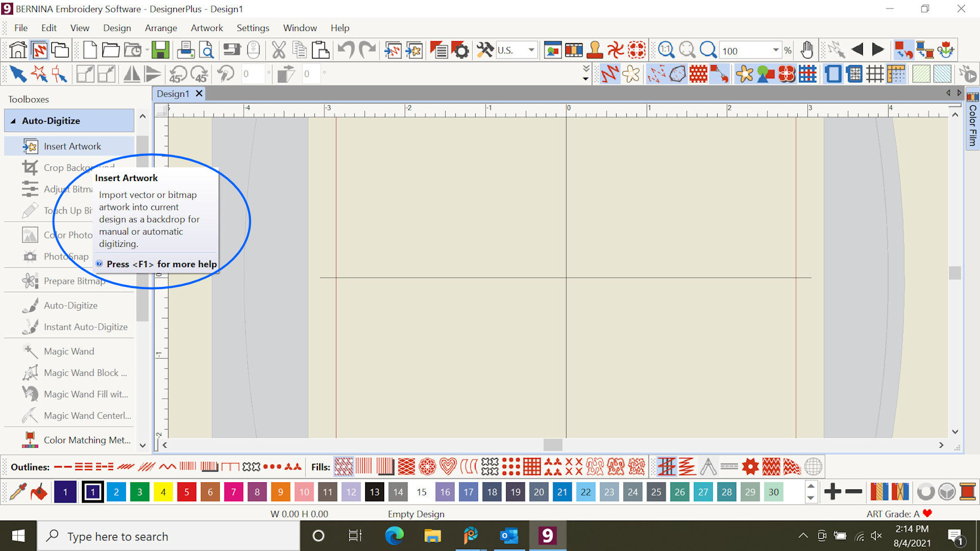
Task: Click the rotation angle input field
Action: coord(253,74)
